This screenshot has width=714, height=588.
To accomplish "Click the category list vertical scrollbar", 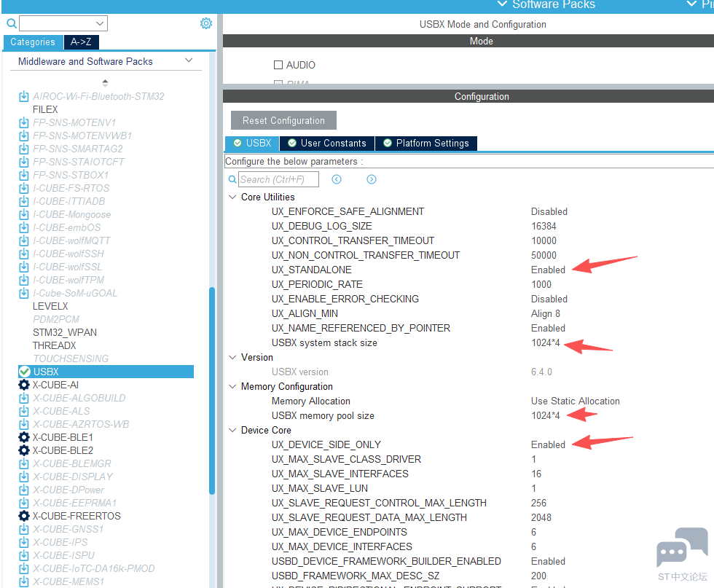I will click(212, 391).
